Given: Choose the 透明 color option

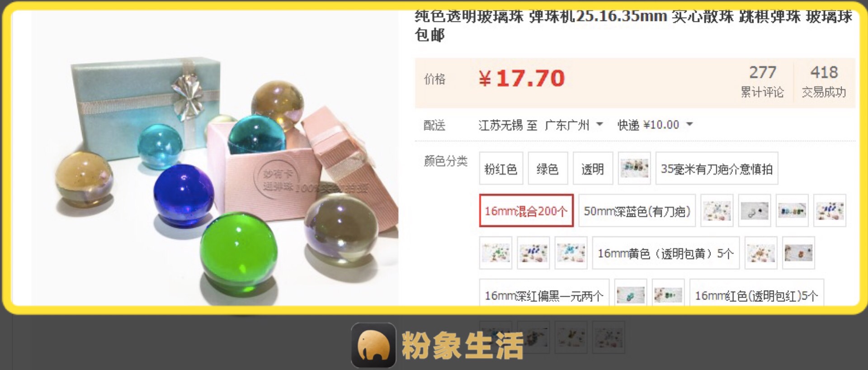Looking at the screenshot, I should [593, 168].
